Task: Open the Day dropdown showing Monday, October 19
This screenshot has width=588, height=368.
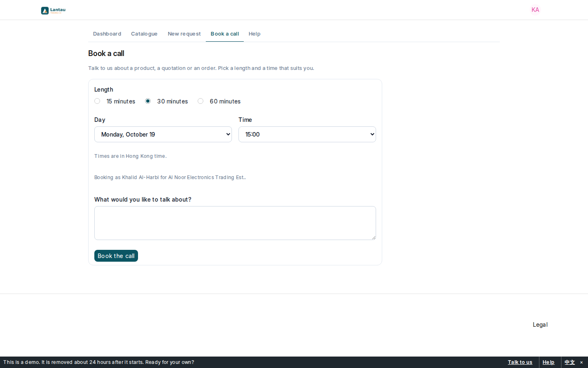Action: pos(163,134)
